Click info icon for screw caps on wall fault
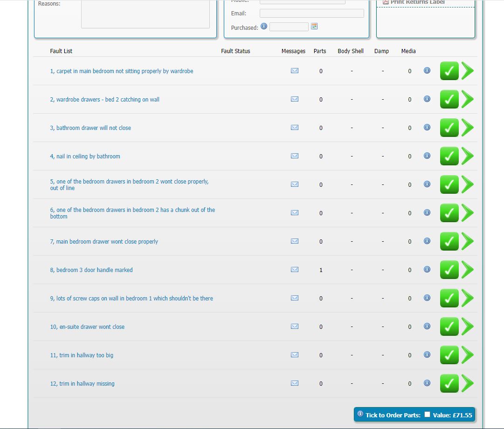 pyautogui.click(x=427, y=298)
